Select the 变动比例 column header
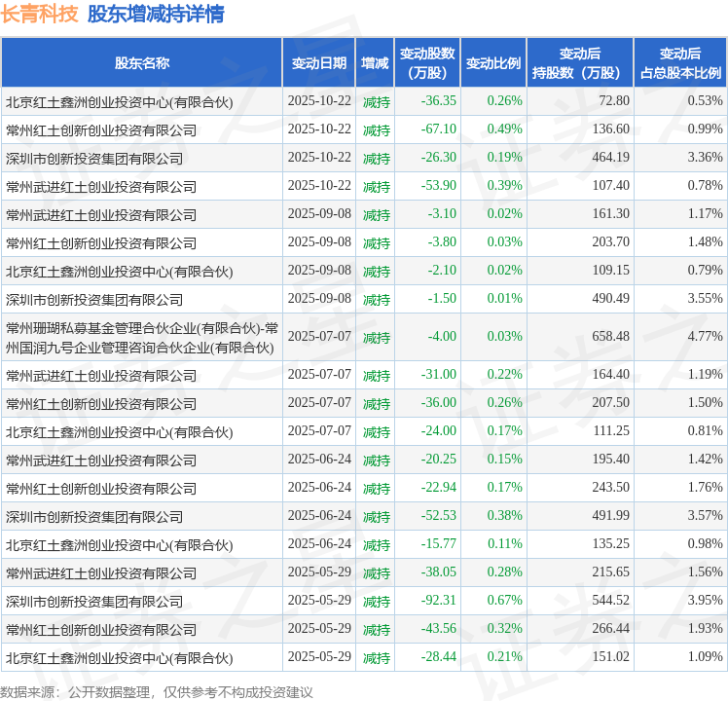Screen dimensions: 728x701 pos(493,63)
